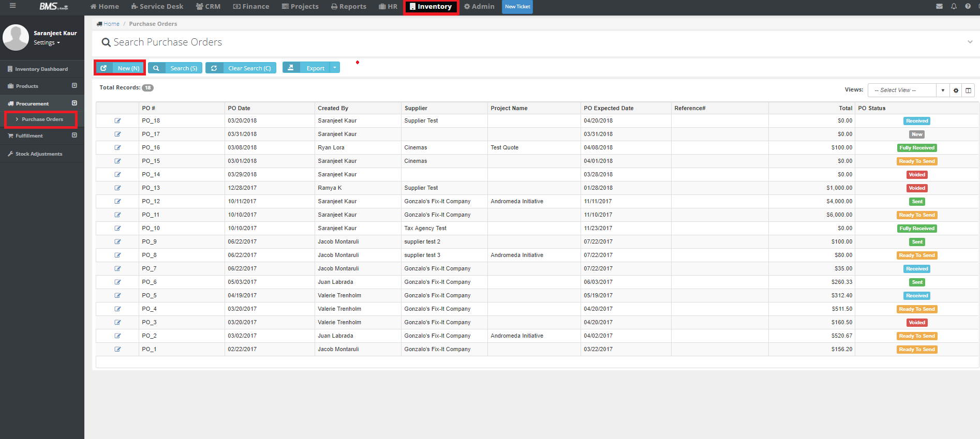
Task: Edit purchase order PO_6
Action: [117, 282]
